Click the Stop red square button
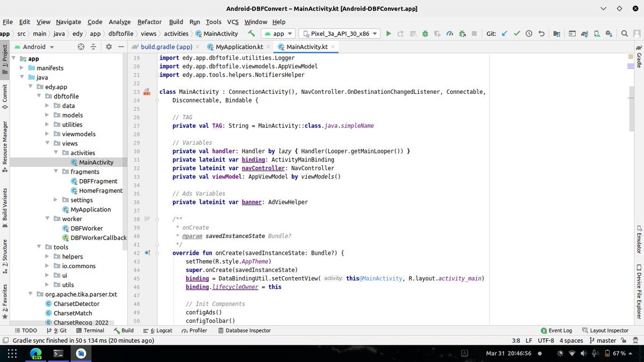 [474, 33]
